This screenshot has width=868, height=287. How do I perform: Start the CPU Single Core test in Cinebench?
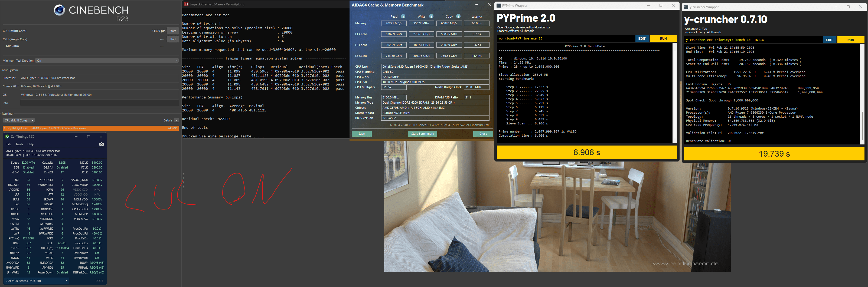coord(172,39)
